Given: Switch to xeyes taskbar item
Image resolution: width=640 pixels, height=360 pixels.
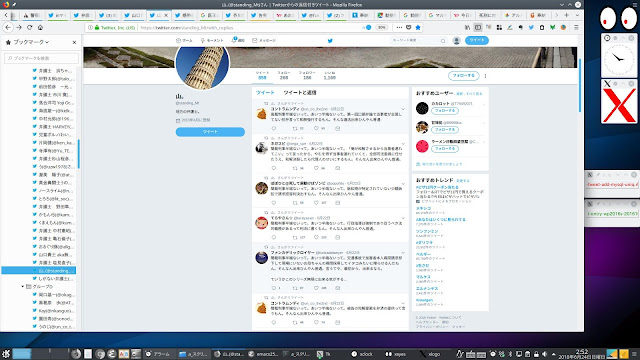Looking at the screenshot, I should click(x=396, y=354).
